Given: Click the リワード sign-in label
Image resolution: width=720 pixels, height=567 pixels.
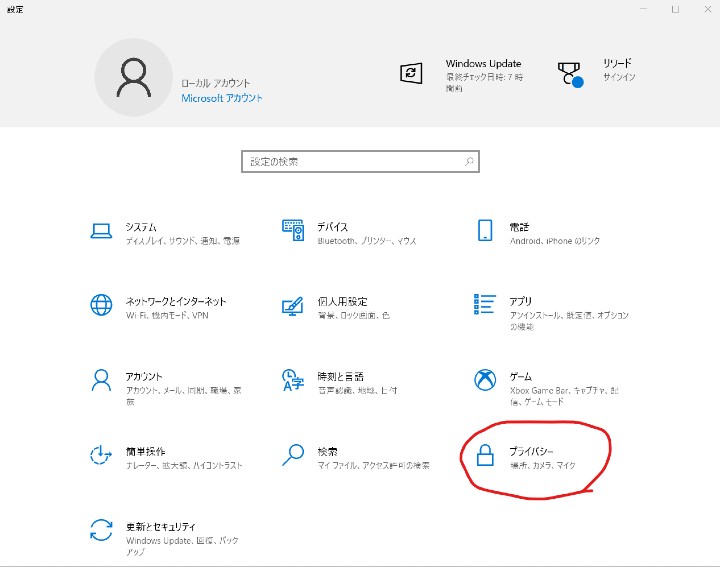Looking at the screenshot, I should 619,77.
